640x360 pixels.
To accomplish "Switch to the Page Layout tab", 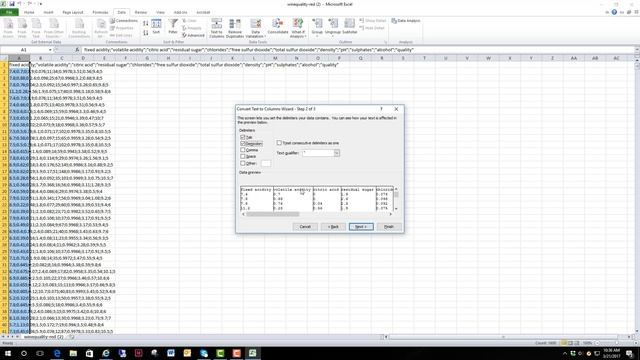I will pos(73,12).
